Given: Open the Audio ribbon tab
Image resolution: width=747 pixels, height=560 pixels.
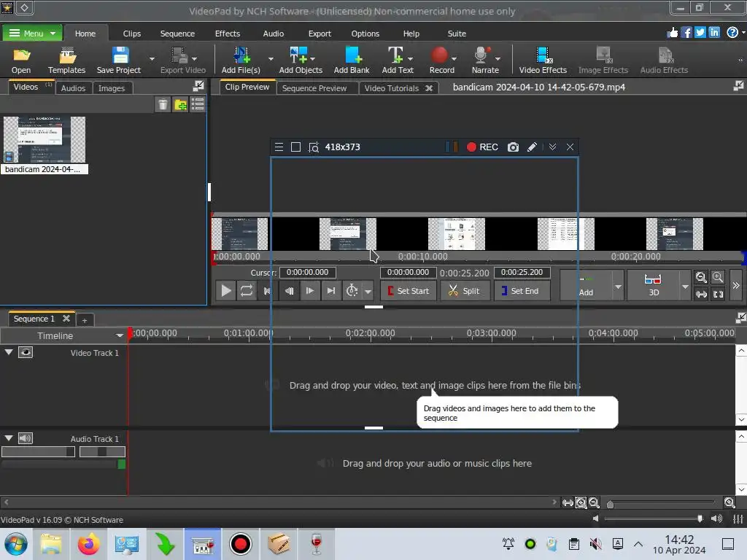Looking at the screenshot, I should pos(274,34).
